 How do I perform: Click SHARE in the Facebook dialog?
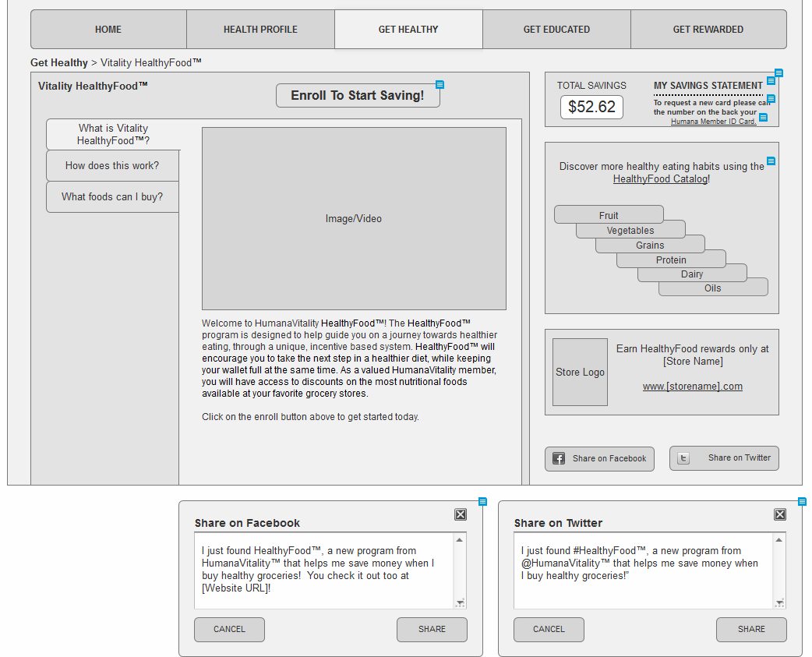[x=432, y=630]
